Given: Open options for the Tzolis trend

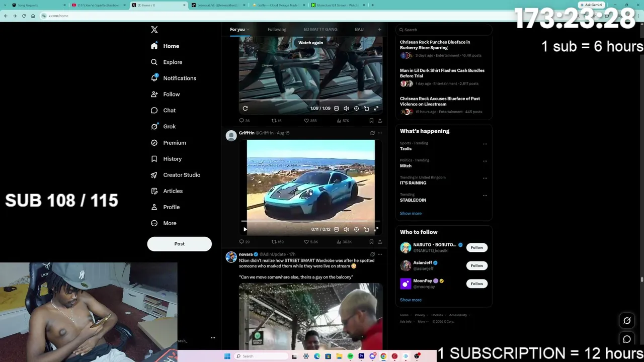Looking at the screenshot, I should click(x=485, y=144).
